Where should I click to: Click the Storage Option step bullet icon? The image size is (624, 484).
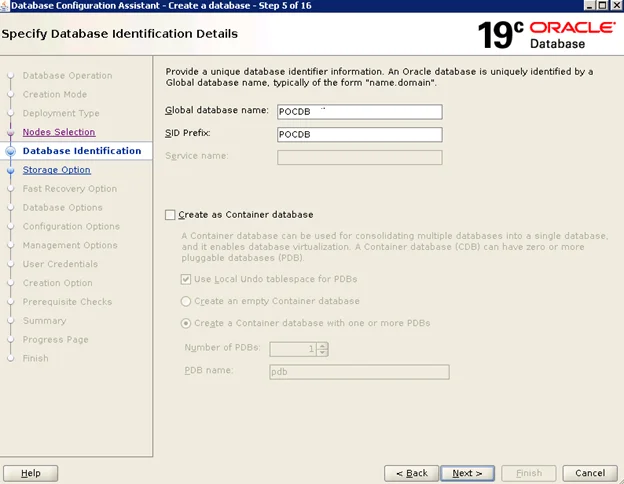point(11,170)
